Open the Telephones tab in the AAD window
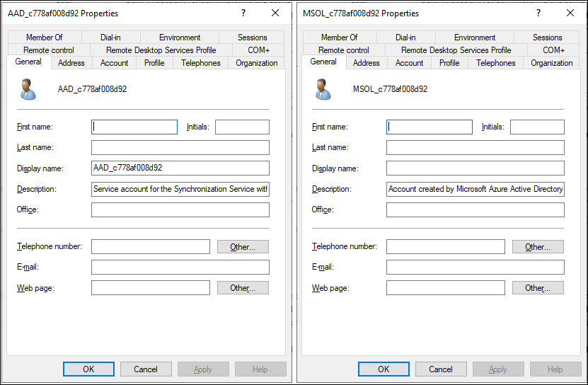Screen dimensions: 588x385 tap(201, 63)
